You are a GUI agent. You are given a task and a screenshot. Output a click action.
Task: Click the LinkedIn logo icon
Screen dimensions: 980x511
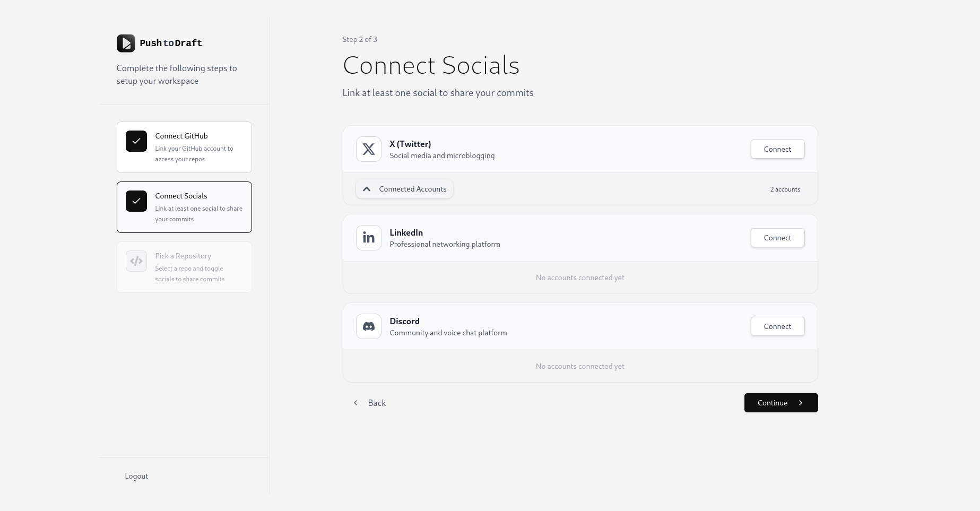point(369,238)
